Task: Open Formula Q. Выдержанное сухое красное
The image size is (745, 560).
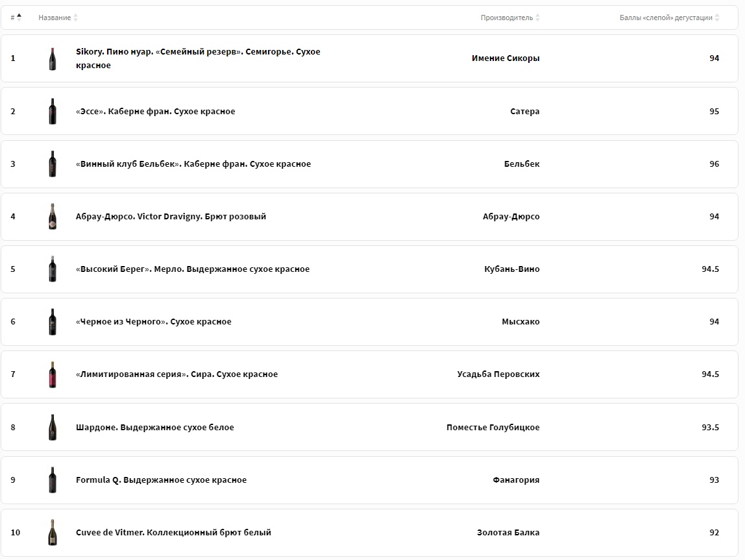Action: pos(161,480)
